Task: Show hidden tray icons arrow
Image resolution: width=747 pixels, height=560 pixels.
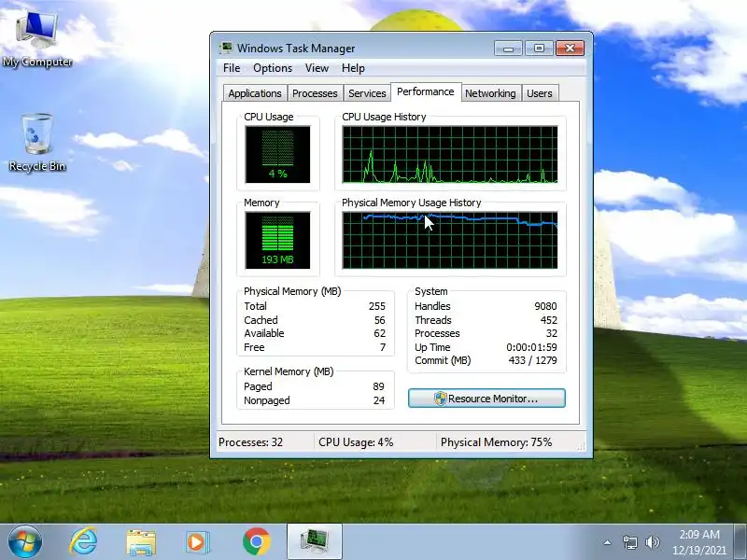Action: [x=608, y=542]
